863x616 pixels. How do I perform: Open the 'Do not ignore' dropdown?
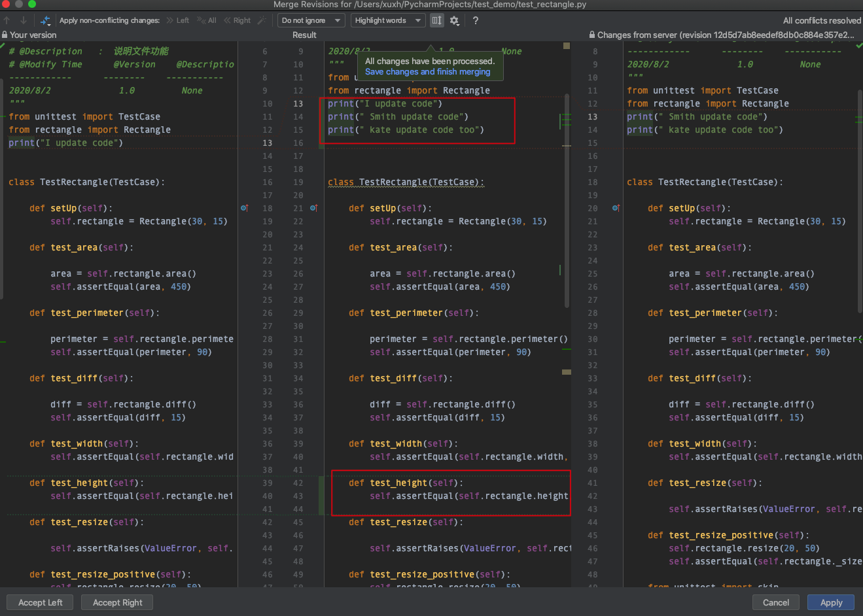coord(311,20)
